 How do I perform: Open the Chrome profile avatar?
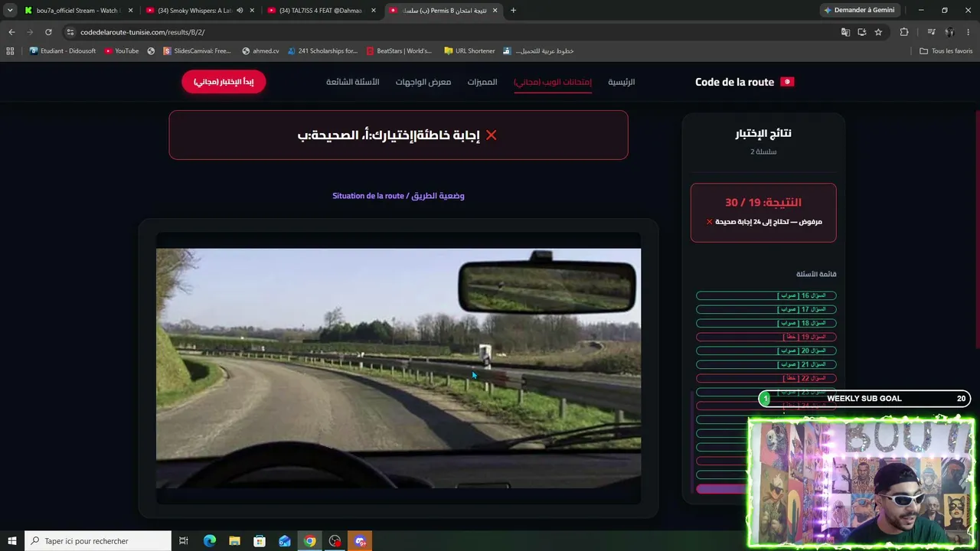tap(949, 32)
